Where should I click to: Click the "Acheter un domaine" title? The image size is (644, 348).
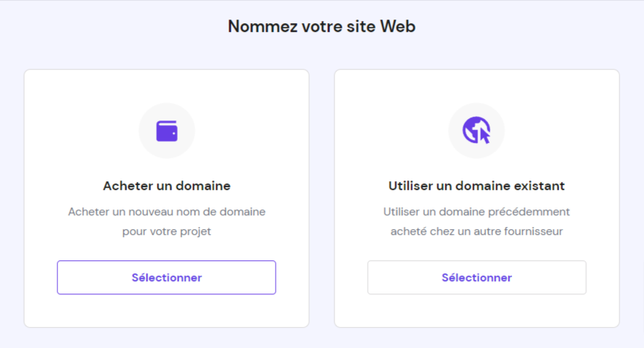tap(167, 186)
